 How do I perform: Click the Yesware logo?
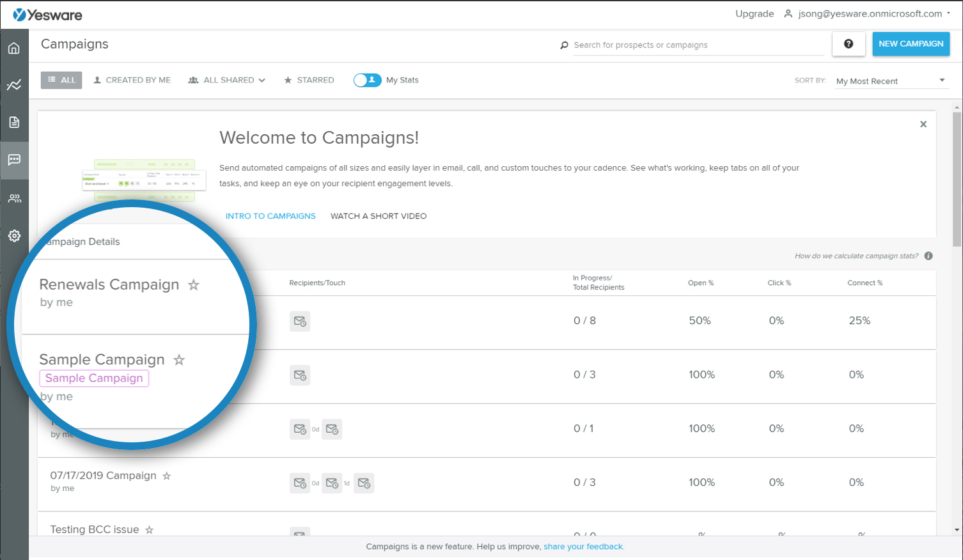[48, 14]
